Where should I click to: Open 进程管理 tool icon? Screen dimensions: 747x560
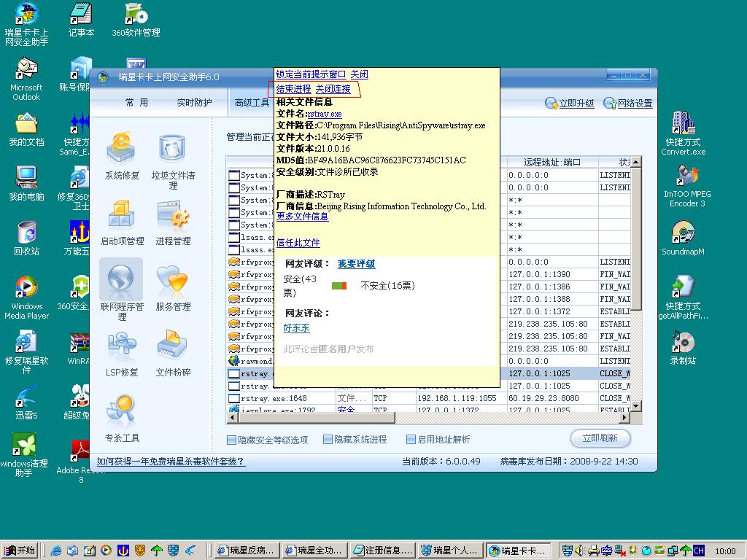tap(172, 215)
